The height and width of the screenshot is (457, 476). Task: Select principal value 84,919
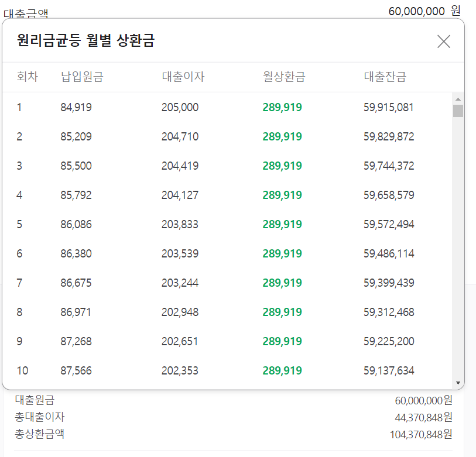(x=76, y=107)
